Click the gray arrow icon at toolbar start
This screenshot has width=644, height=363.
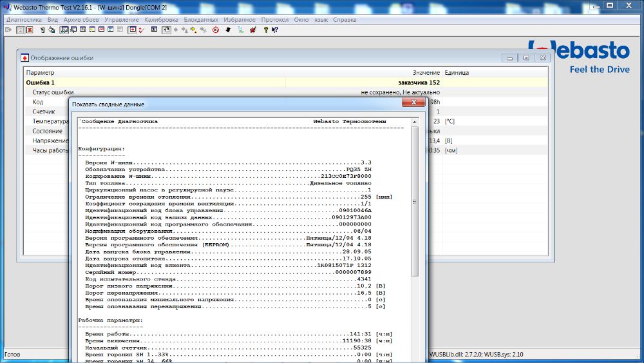pos(8,30)
